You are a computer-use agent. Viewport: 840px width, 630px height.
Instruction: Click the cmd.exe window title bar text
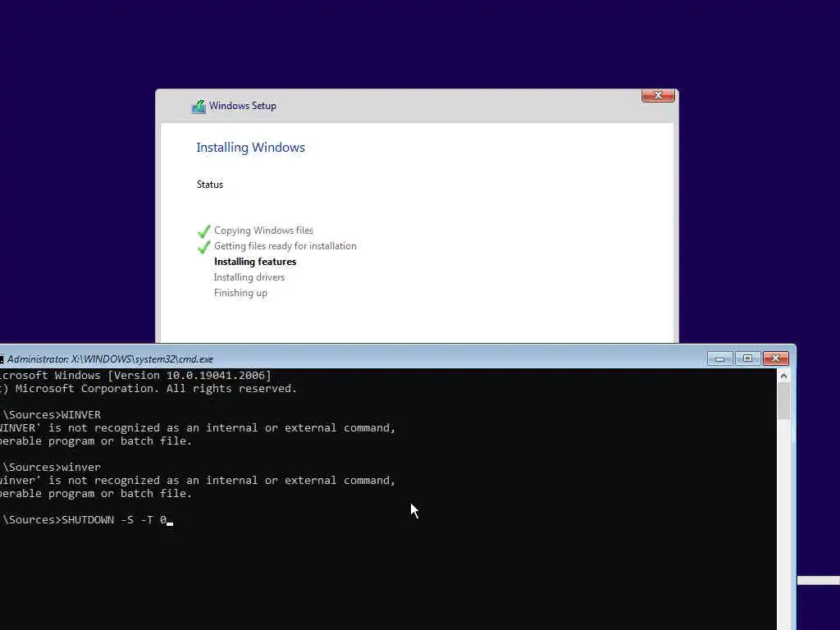[x=110, y=359]
